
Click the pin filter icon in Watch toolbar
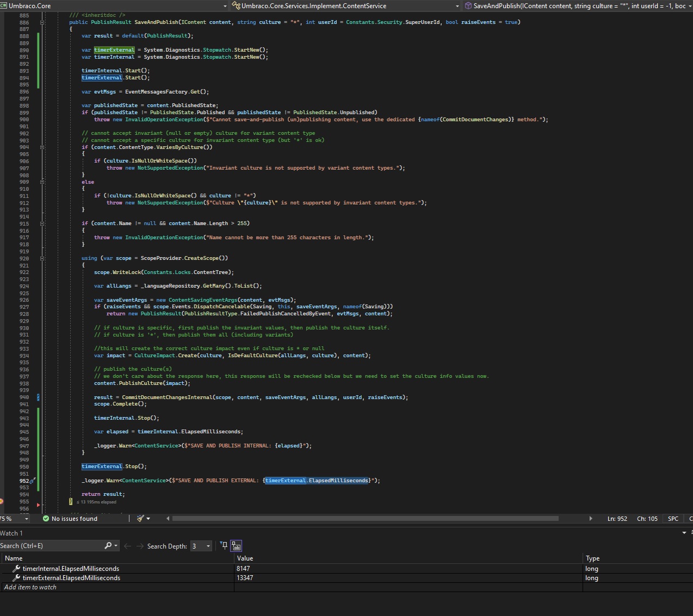point(224,546)
